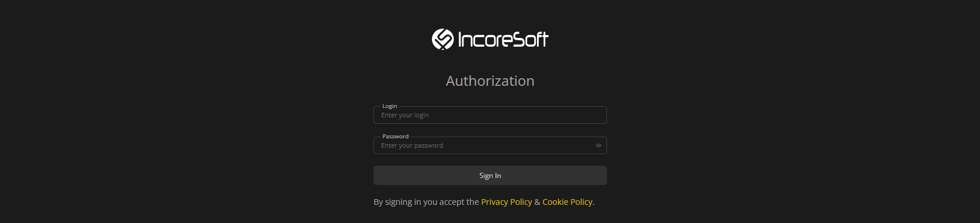Click the IncoreSoft logo emblem icon
The width and height of the screenshot is (980, 223).
click(x=442, y=39)
